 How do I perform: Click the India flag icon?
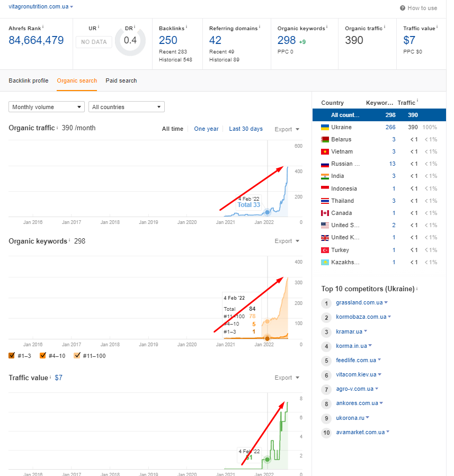coord(325,176)
